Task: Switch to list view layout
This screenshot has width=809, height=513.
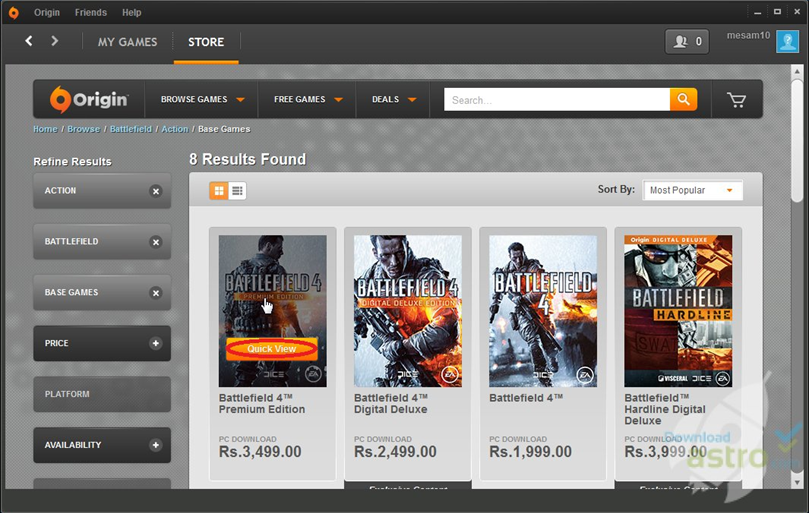Action: point(237,190)
